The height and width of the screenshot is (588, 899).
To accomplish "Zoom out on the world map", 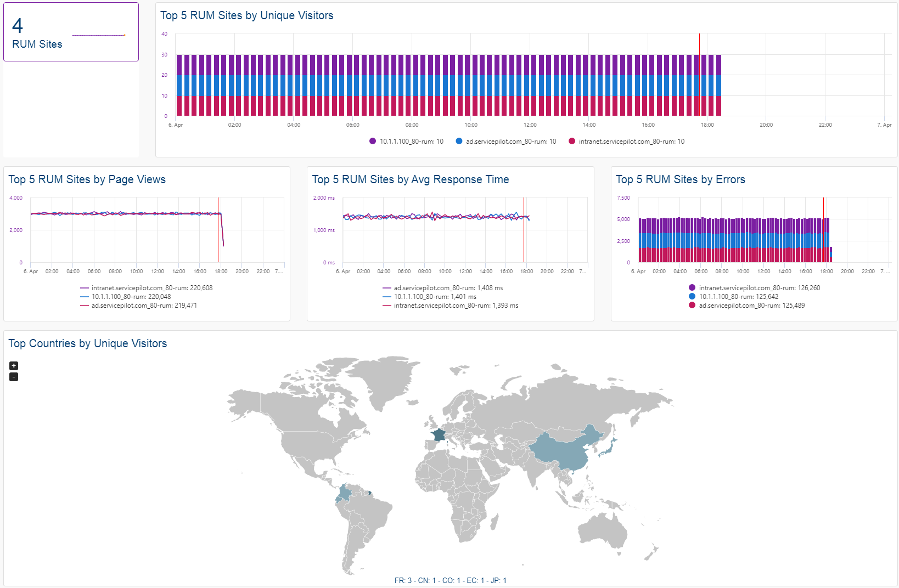I will (x=14, y=377).
